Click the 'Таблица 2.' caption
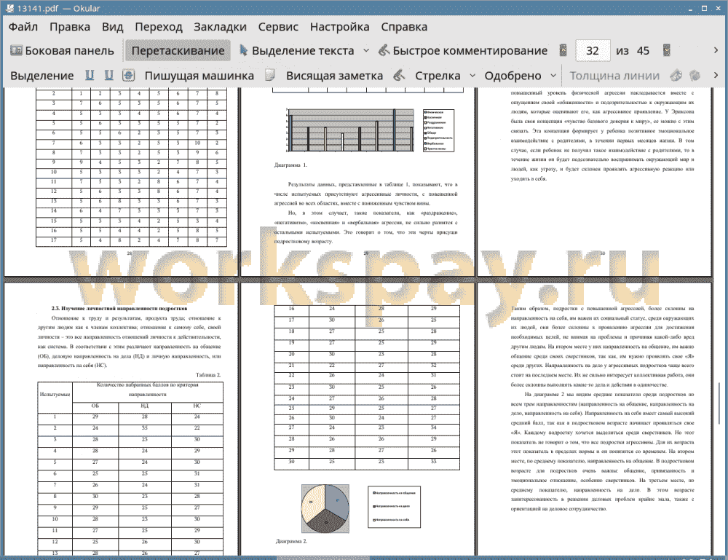The width and height of the screenshot is (728, 560). click(x=208, y=375)
